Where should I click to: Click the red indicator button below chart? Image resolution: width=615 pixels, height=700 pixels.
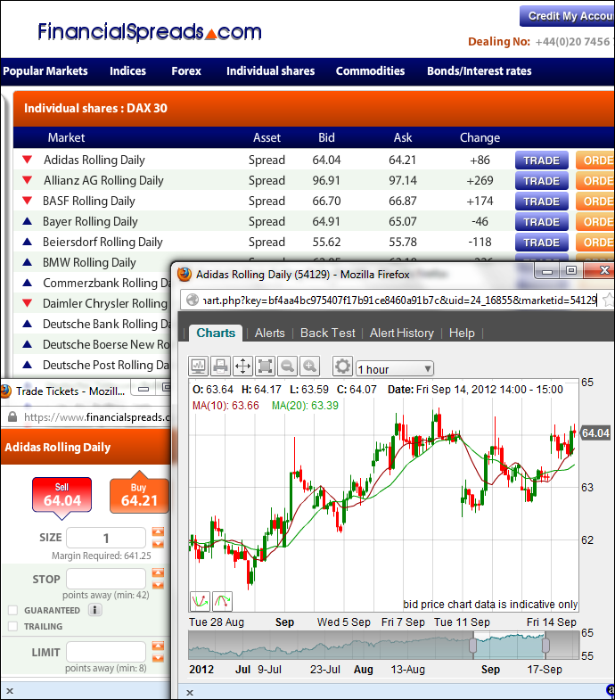pos(200,601)
